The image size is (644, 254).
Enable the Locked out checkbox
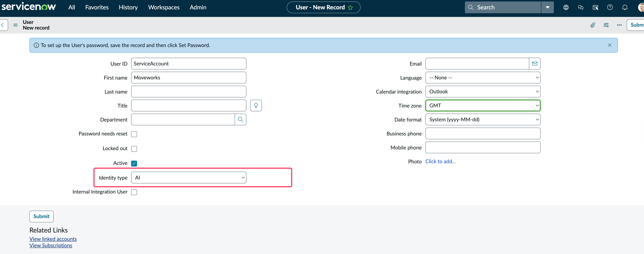(134, 149)
